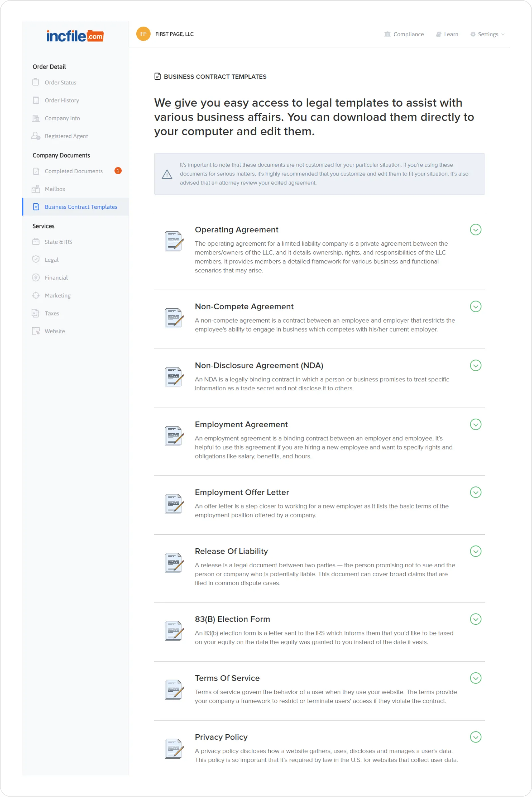Open Order History in sidebar
Viewport: 532px width, 797px height.
pos(62,100)
